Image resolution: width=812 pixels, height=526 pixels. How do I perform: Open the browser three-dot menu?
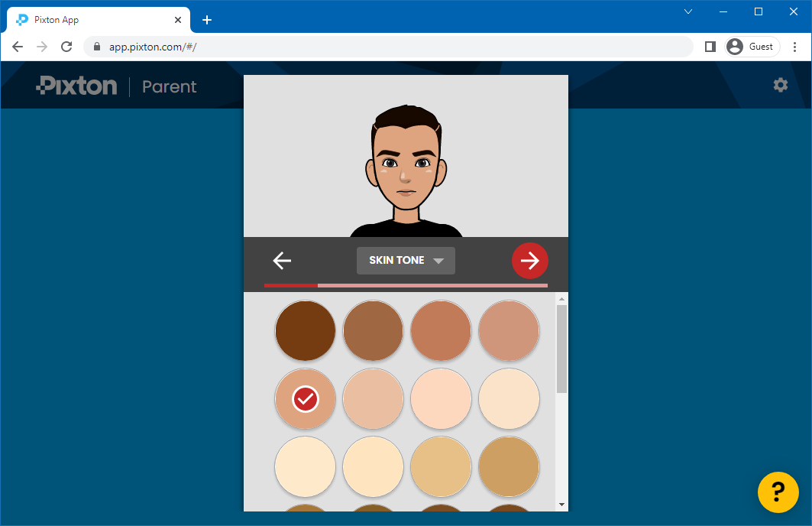point(796,46)
